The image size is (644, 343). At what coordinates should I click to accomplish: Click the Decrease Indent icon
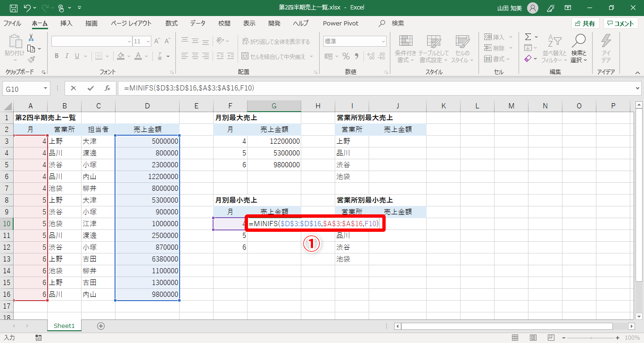tap(221, 56)
